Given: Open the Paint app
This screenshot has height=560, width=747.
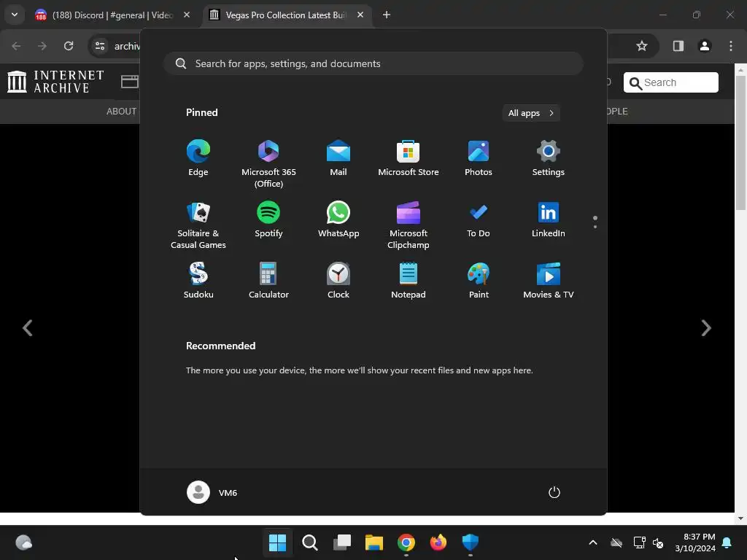Looking at the screenshot, I should click(x=479, y=281).
